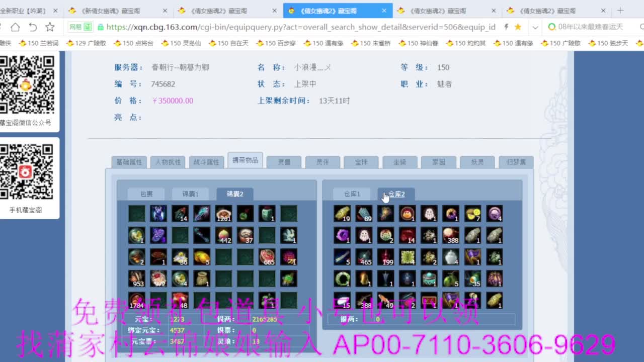Click the 藏宝阁微信公众号 QR code
This screenshot has height=362, width=644.
pyautogui.click(x=27, y=84)
